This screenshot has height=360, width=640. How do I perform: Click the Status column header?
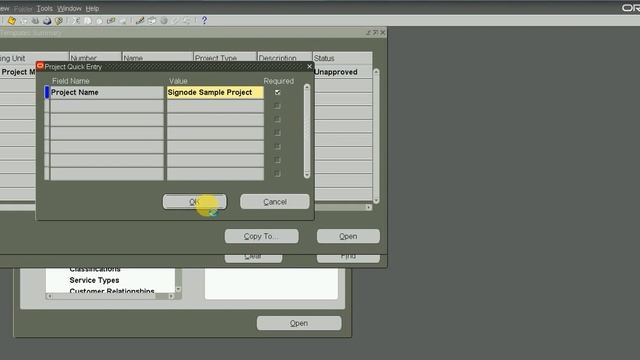[342, 58]
